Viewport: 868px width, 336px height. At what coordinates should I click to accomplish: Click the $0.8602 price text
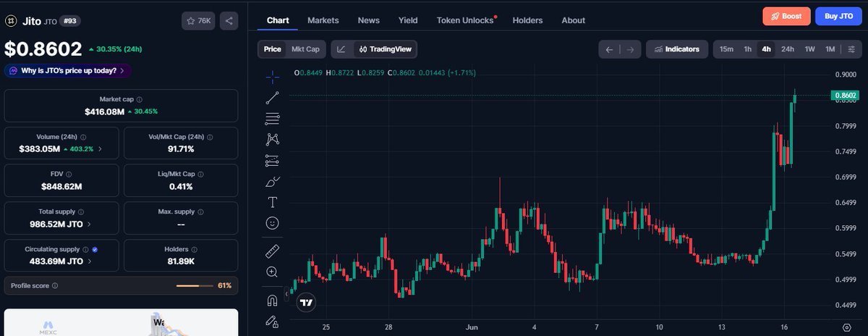click(42, 49)
